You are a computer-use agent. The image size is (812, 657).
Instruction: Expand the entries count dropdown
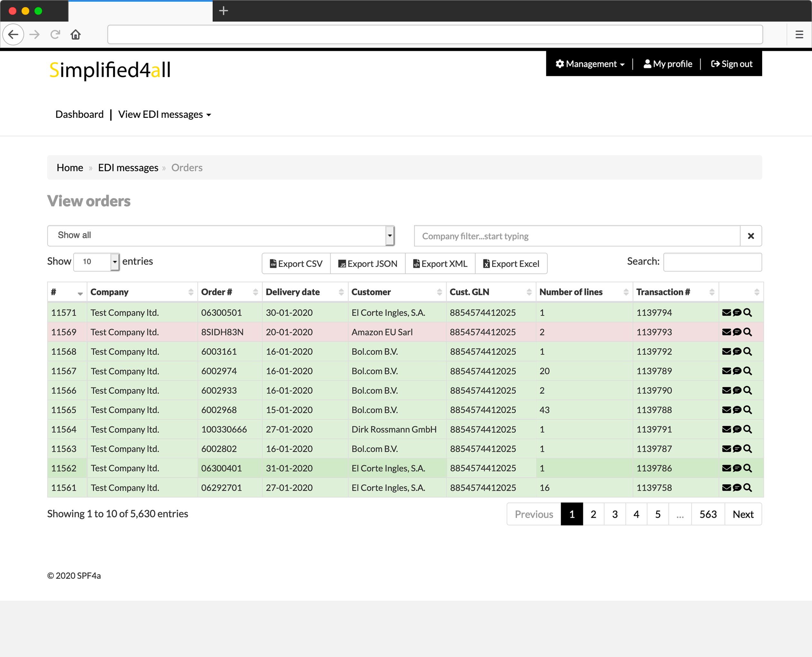[97, 261]
